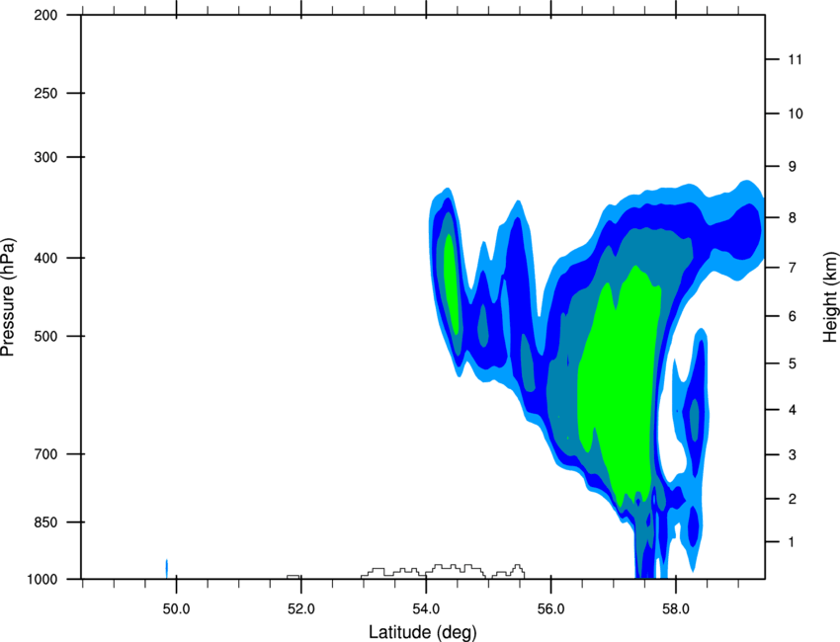Screen dimensions: 840x642
Task: Click latitude tick label 52.0
Action: point(301,609)
